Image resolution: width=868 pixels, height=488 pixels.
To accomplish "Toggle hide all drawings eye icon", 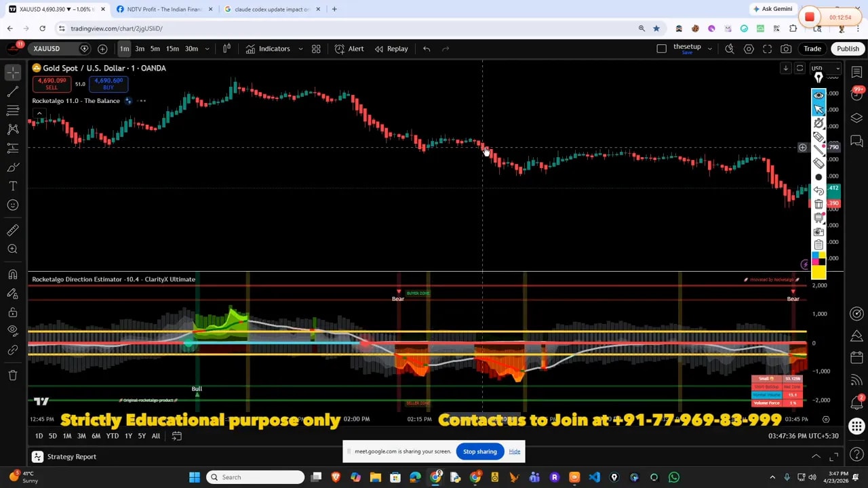I will (13, 331).
